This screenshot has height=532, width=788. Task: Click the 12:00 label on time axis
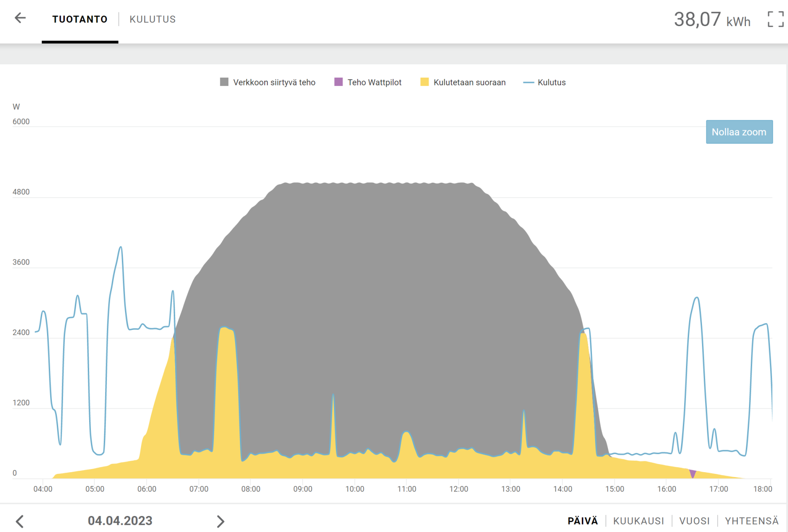click(459, 489)
